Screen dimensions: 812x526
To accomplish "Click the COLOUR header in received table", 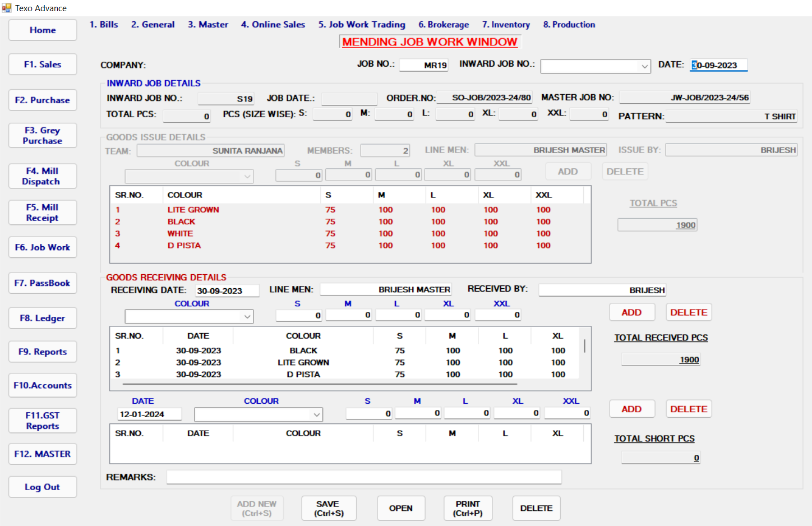I will coord(303,336).
